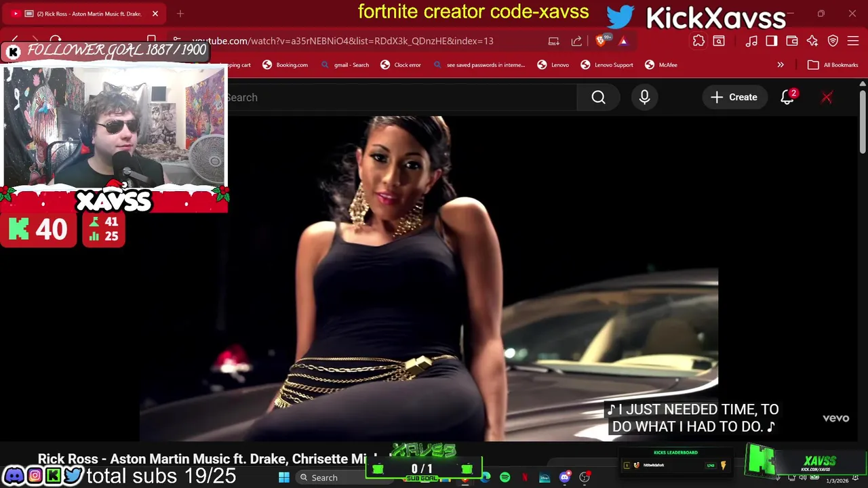This screenshot has height=488, width=868.
Task: Open the Brave hamburger main menu
Action: pyautogui.click(x=853, y=41)
